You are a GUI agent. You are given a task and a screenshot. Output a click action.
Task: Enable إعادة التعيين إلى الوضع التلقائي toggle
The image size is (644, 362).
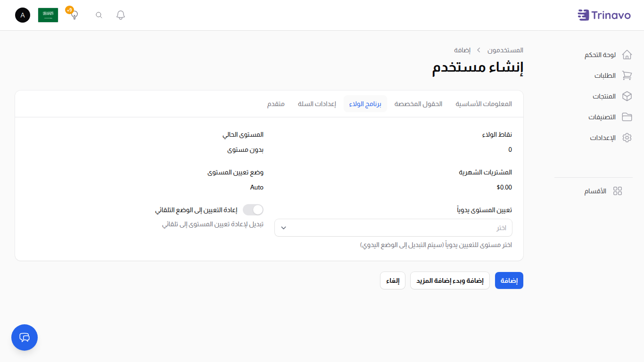[253, 209]
